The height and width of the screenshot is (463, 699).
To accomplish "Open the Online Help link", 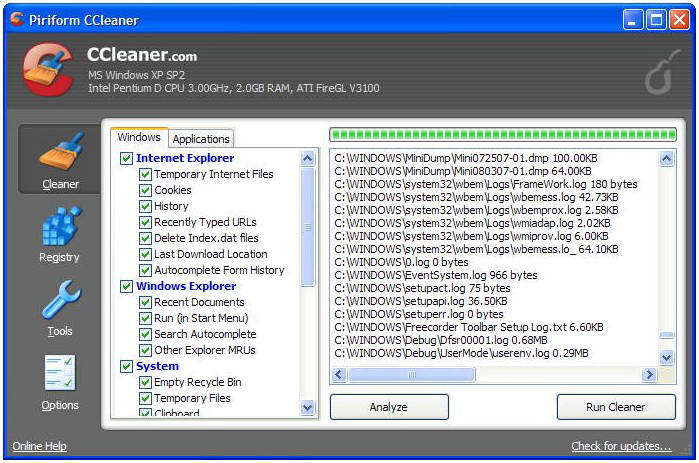I will pyautogui.click(x=39, y=446).
